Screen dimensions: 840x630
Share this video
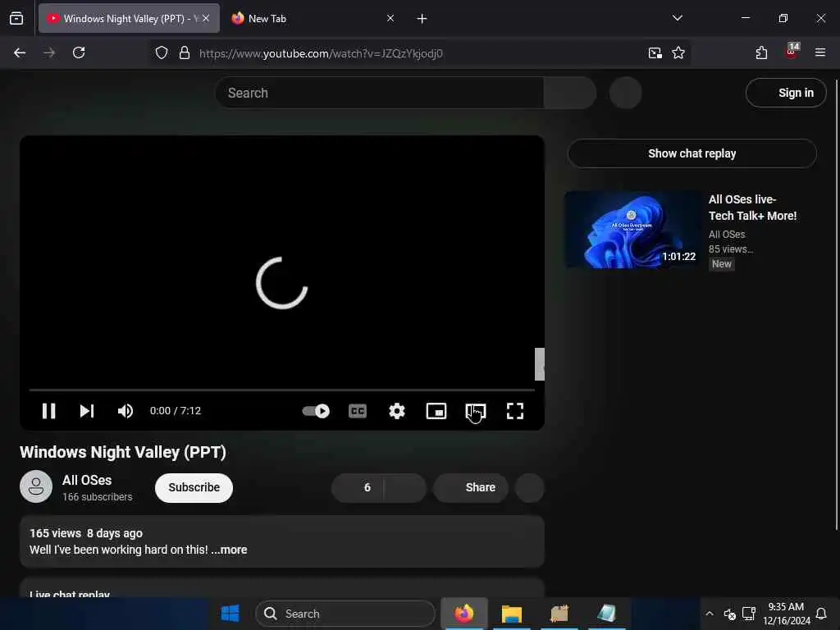click(470, 487)
